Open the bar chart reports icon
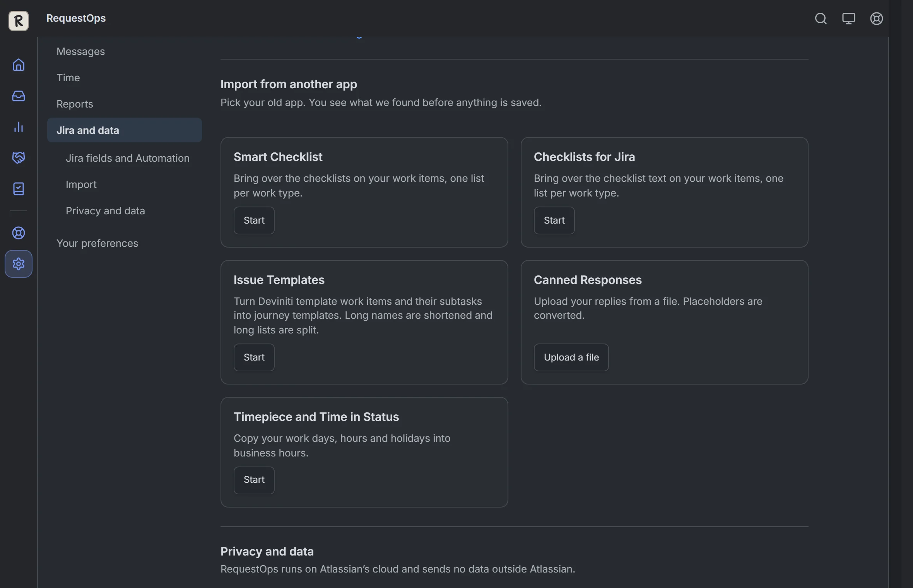Screen dimensions: 913x588 point(19,127)
